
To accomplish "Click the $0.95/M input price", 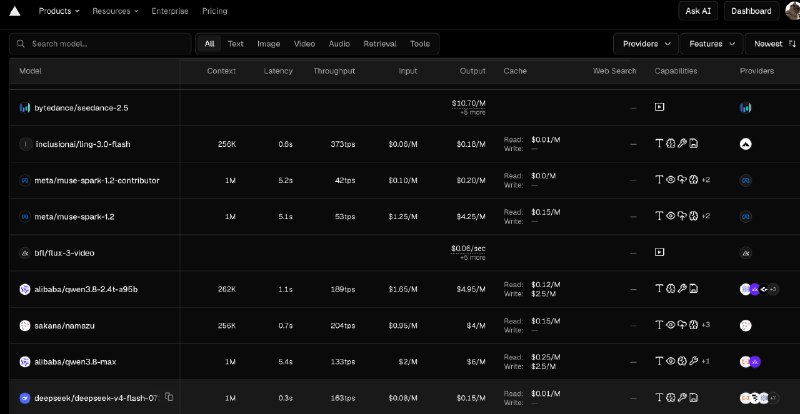I will (x=403, y=325).
